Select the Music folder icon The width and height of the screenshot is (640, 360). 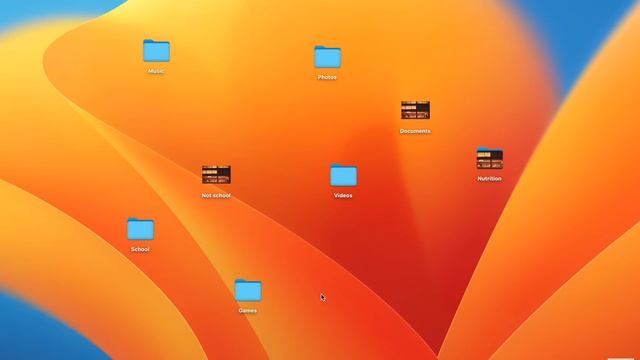pos(156,51)
